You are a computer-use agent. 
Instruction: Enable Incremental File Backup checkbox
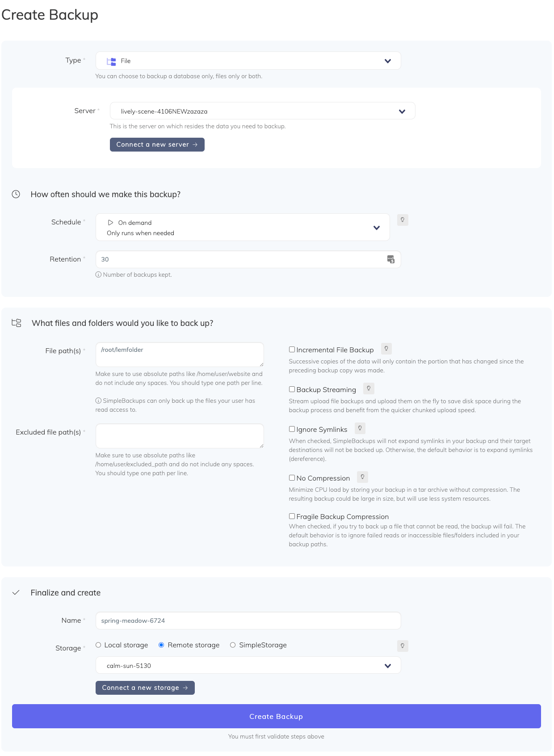pyautogui.click(x=292, y=350)
